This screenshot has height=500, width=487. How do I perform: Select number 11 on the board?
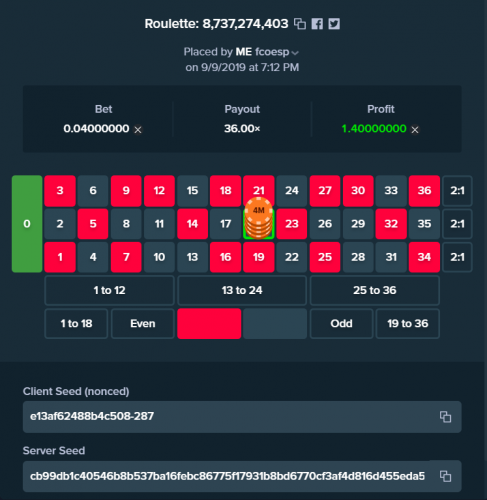159,224
